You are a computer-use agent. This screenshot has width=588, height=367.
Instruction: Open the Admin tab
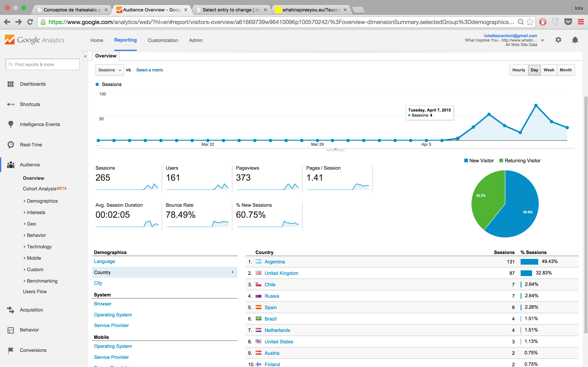pos(196,40)
